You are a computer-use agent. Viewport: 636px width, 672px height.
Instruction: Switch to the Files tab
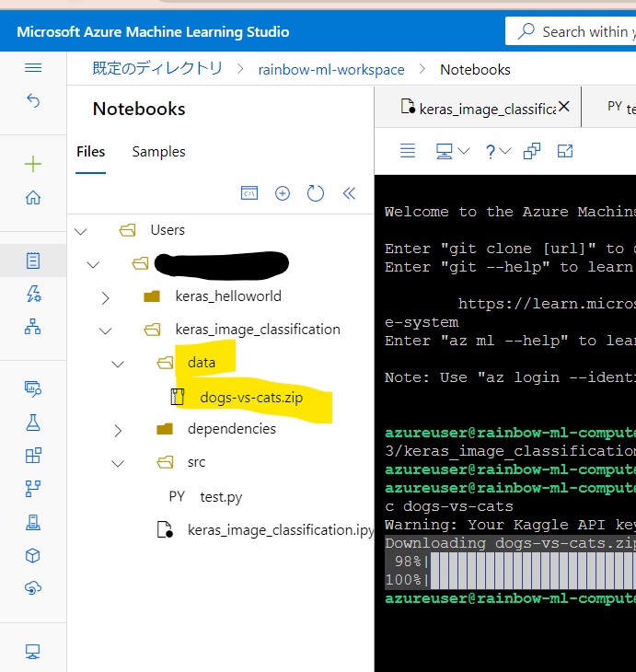coord(90,152)
